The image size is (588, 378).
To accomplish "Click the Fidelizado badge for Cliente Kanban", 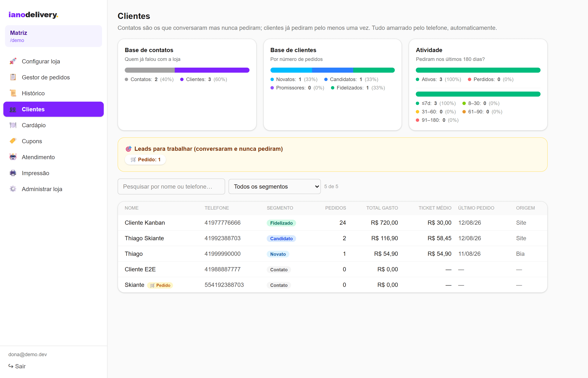I will tap(281, 223).
